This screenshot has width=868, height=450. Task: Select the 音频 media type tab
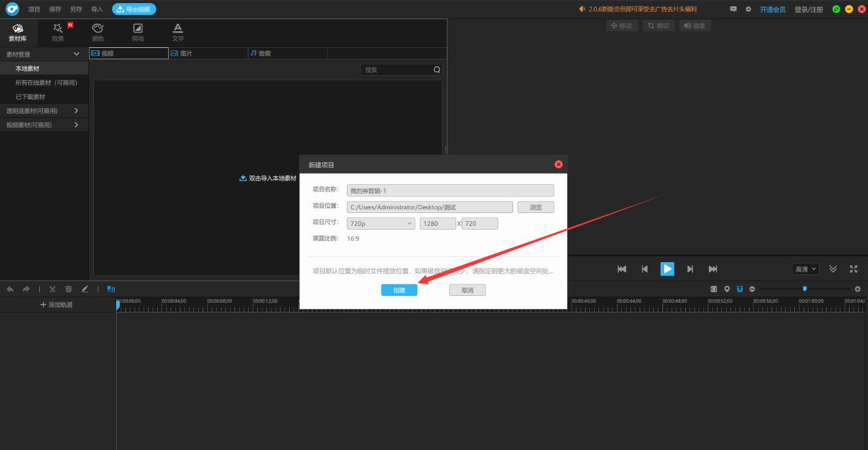coord(288,53)
